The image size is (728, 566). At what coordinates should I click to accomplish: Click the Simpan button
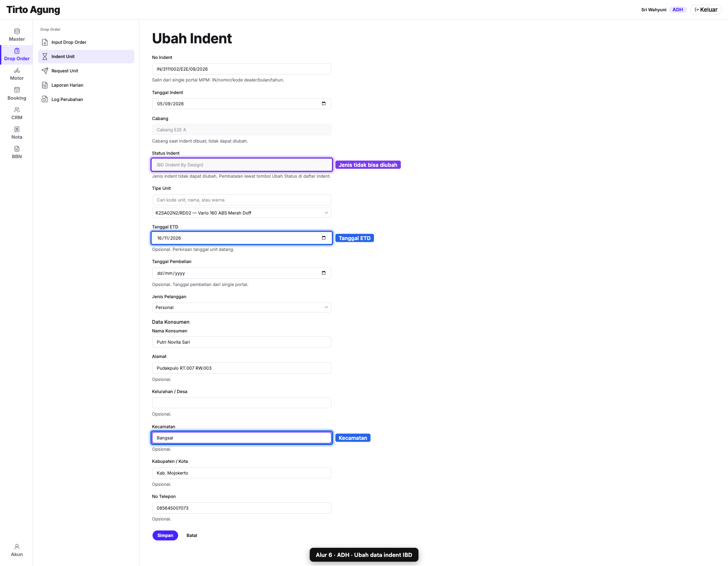[165, 535]
